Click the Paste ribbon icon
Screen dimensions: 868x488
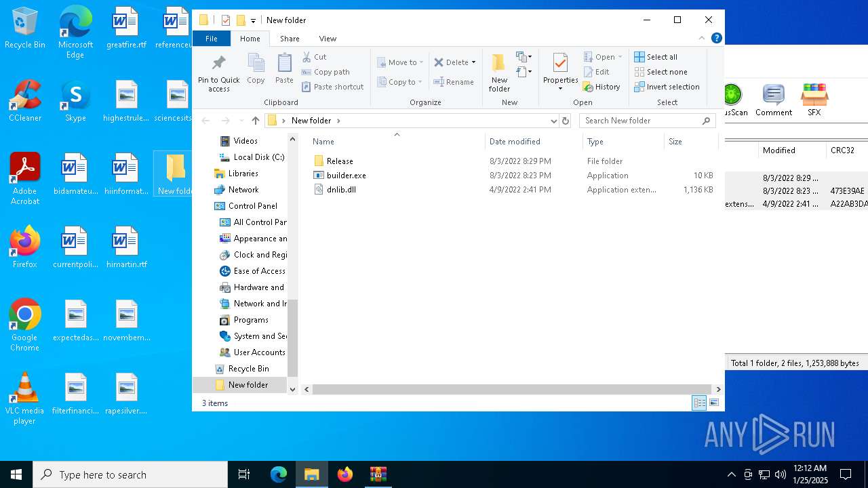(x=284, y=69)
